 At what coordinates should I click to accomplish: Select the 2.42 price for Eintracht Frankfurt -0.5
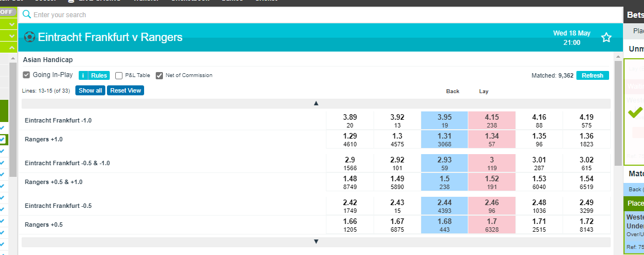tap(350, 206)
